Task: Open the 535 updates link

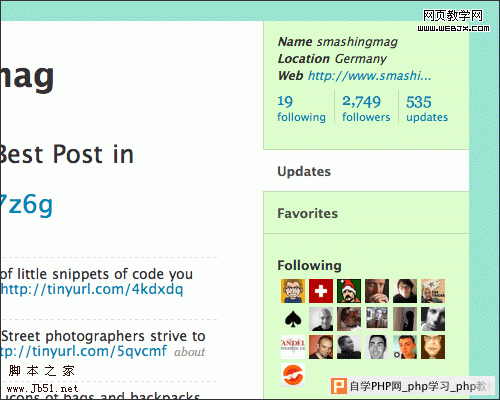Action: click(427, 109)
